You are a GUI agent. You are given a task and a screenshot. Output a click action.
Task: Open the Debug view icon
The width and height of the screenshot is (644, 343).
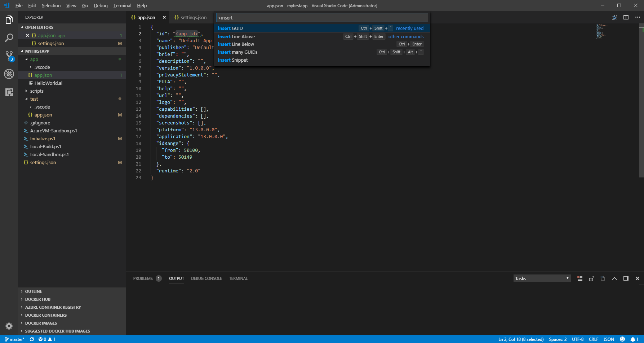coord(9,74)
